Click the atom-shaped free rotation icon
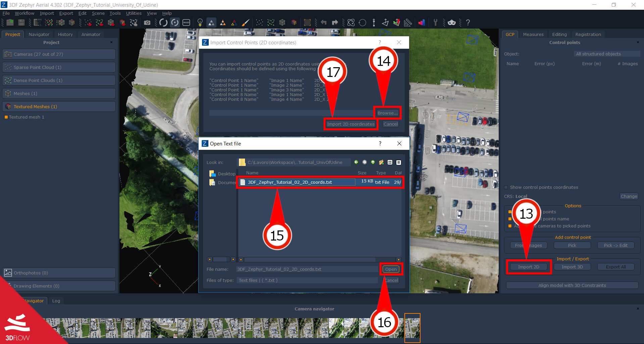 point(351,23)
